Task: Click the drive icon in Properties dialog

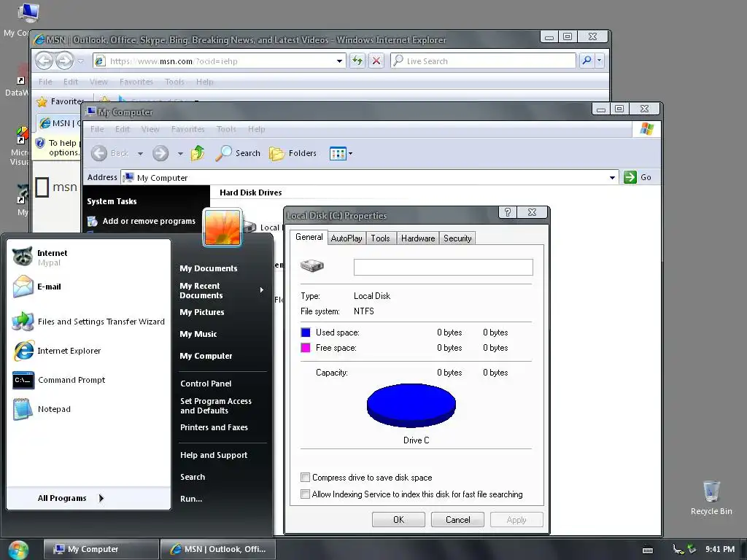Action: coord(312,265)
